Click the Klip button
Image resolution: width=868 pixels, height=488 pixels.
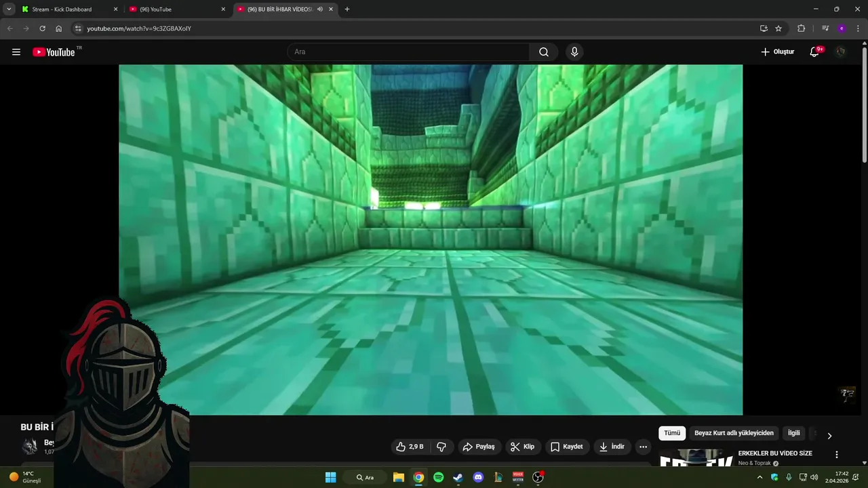[522, 447]
